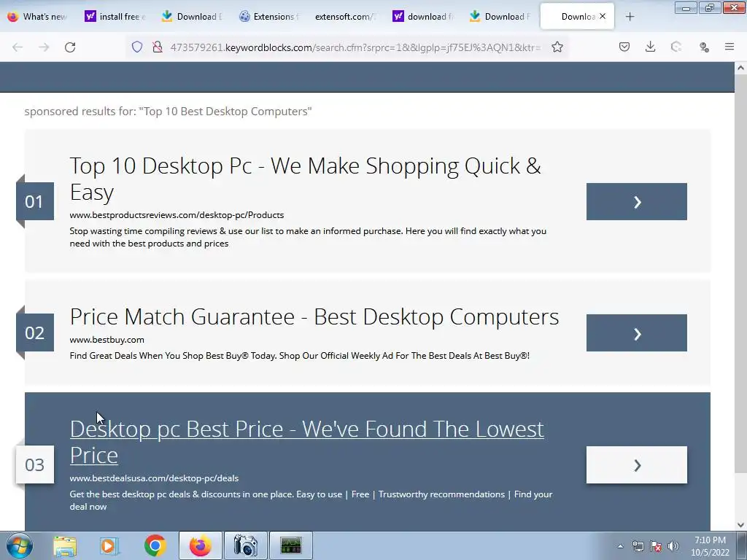
Task: Click the sponsored results heading text
Action: coord(169,112)
